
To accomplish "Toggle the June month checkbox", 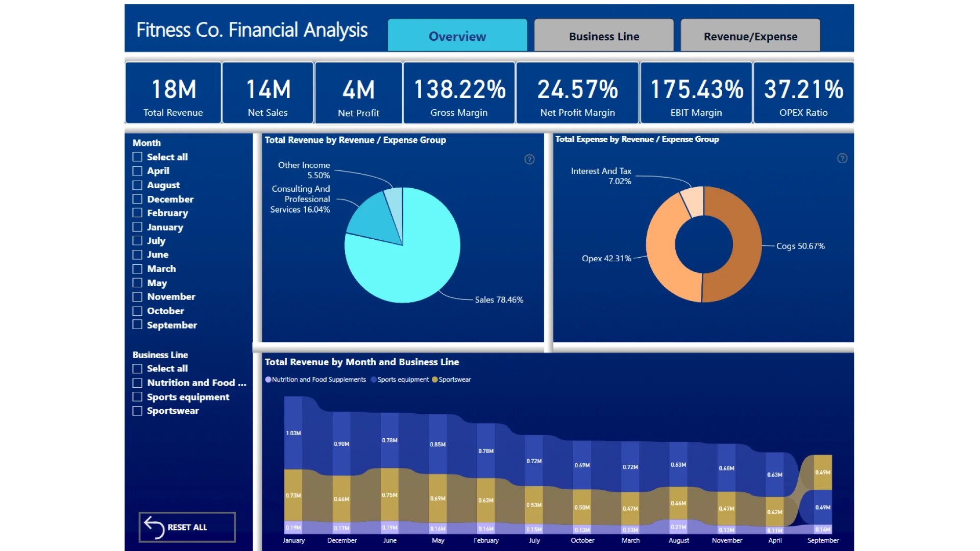I will click(x=137, y=255).
